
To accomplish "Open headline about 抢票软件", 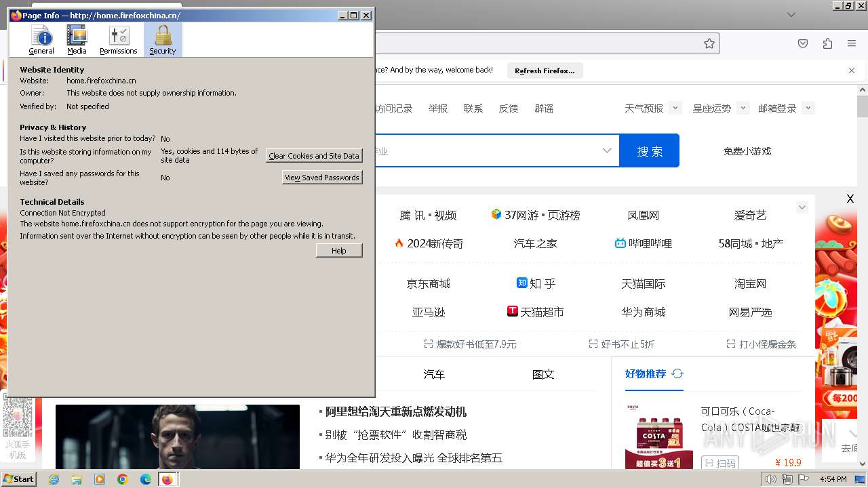I will pyautogui.click(x=396, y=435).
